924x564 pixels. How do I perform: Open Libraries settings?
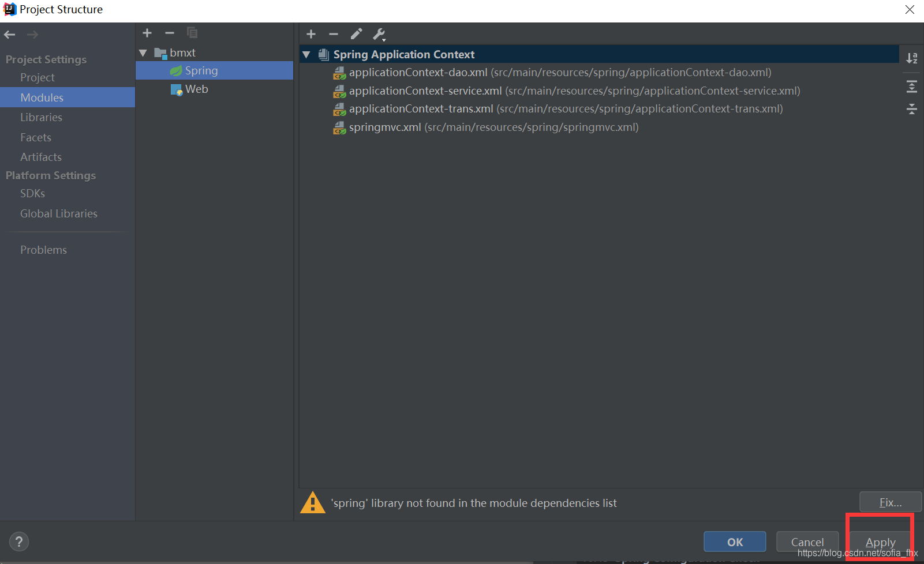point(41,117)
